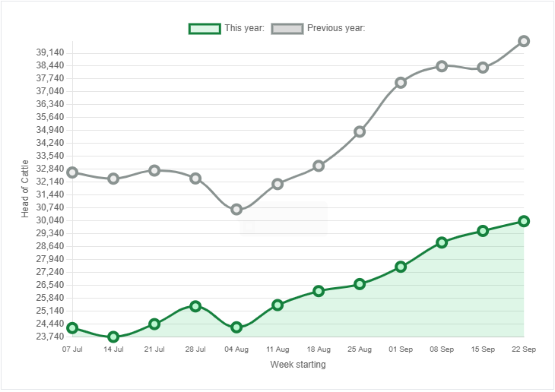Select Previous year data point for 04 Aug
Screen dimensions: 555x392
236,209
